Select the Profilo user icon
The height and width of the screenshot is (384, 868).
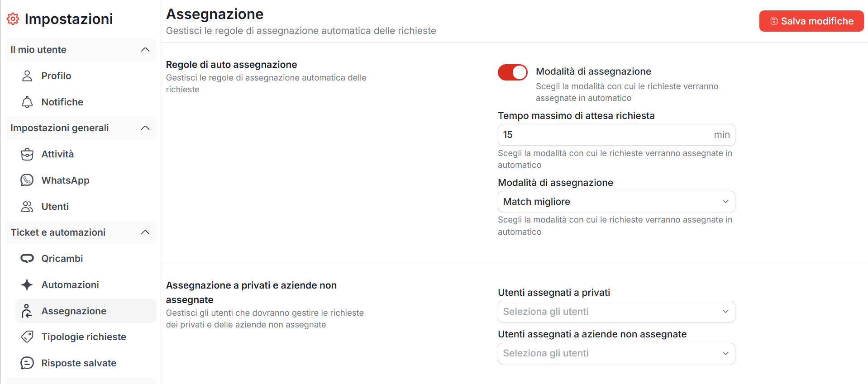point(27,76)
